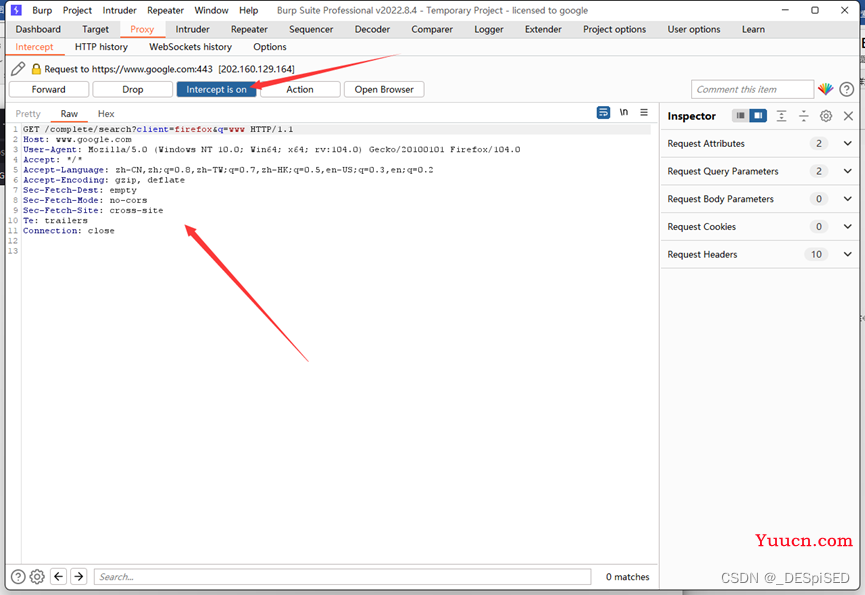The image size is (865, 595).
Task: Click the HTTPS padlock icon
Action: tap(36, 69)
